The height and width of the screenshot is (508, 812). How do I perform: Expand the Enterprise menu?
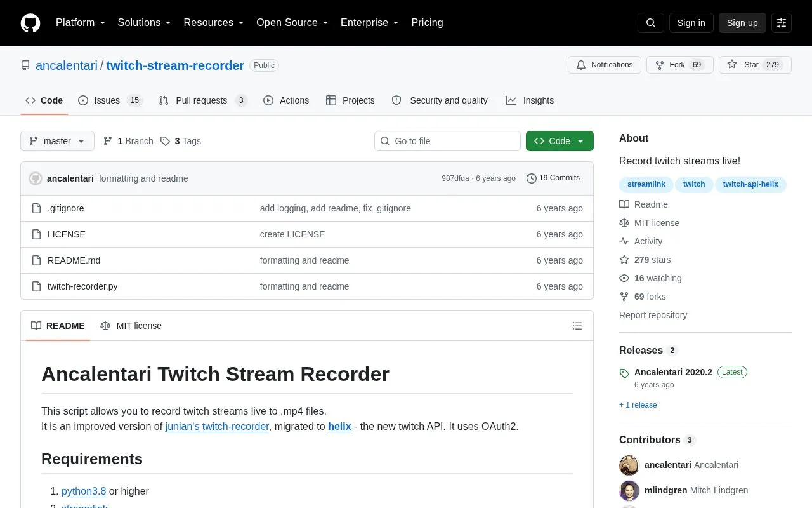coord(369,23)
